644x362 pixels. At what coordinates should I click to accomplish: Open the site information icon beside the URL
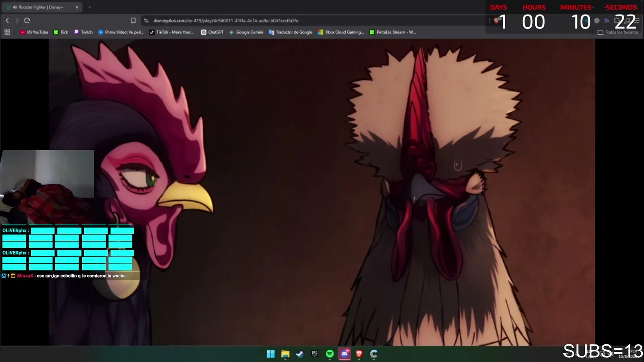tap(146, 21)
